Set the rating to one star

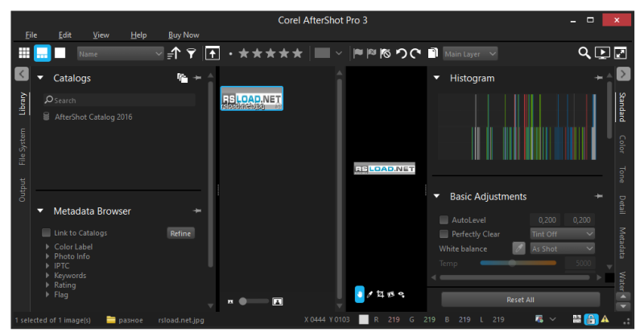(244, 53)
